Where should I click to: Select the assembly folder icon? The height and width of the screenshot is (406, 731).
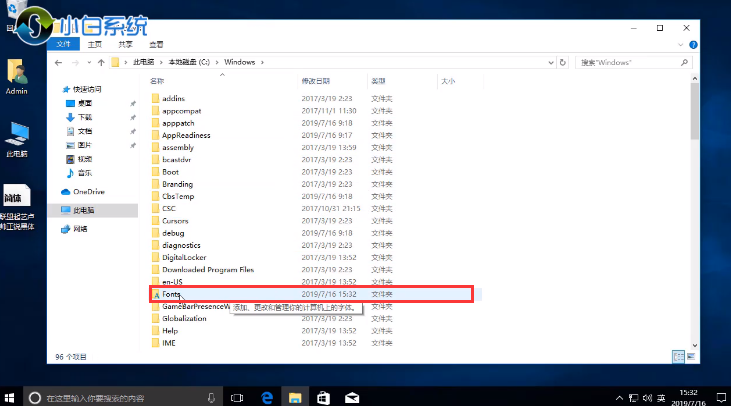[156, 147]
